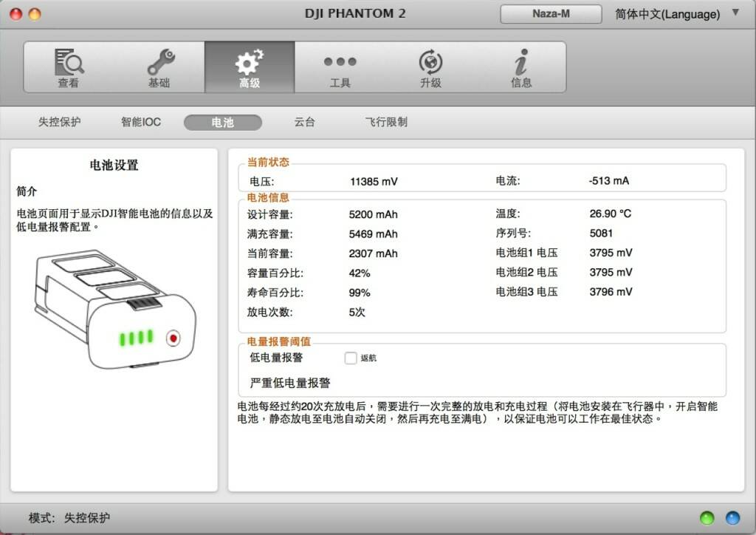
Task: Select the 高级 (Advanced) gears icon
Action: click(250, 67)
